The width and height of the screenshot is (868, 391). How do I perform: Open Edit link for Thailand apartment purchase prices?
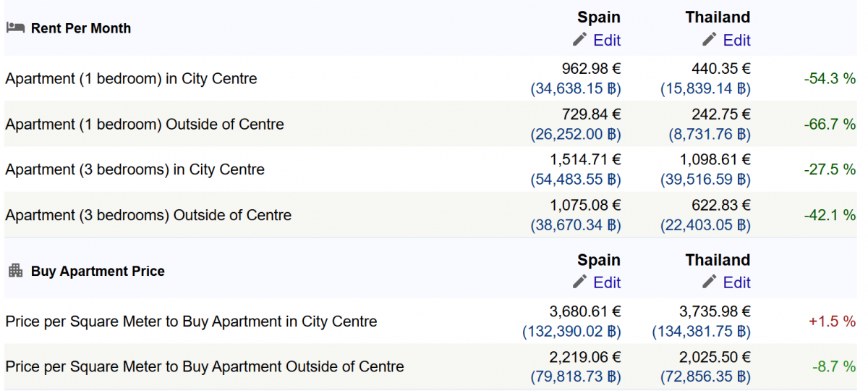coord(736,282)
